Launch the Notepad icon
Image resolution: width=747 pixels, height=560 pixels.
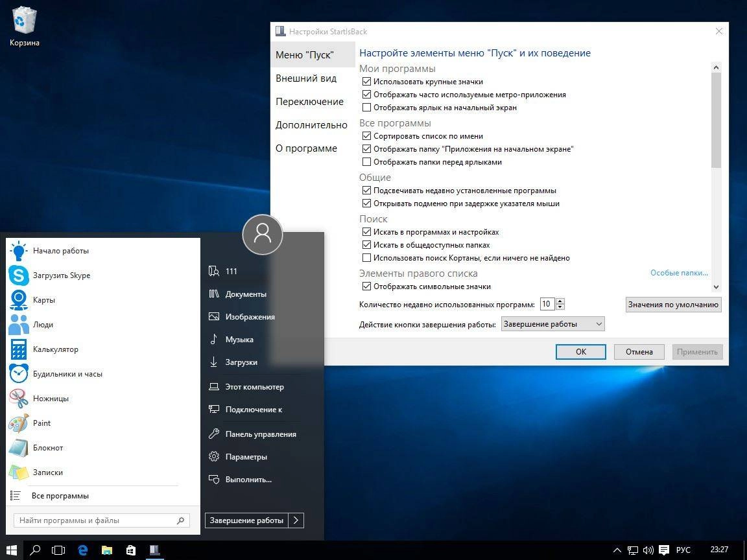pyautogui.click(x=19, y=448)
